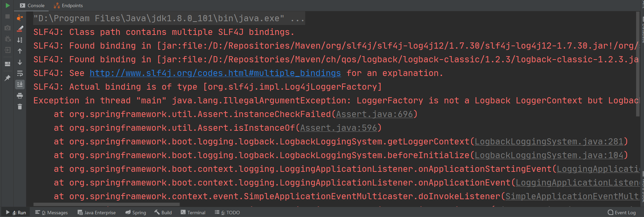Click the 'Actual binding is of type' line
644x217 pixels.
[207, 87]
